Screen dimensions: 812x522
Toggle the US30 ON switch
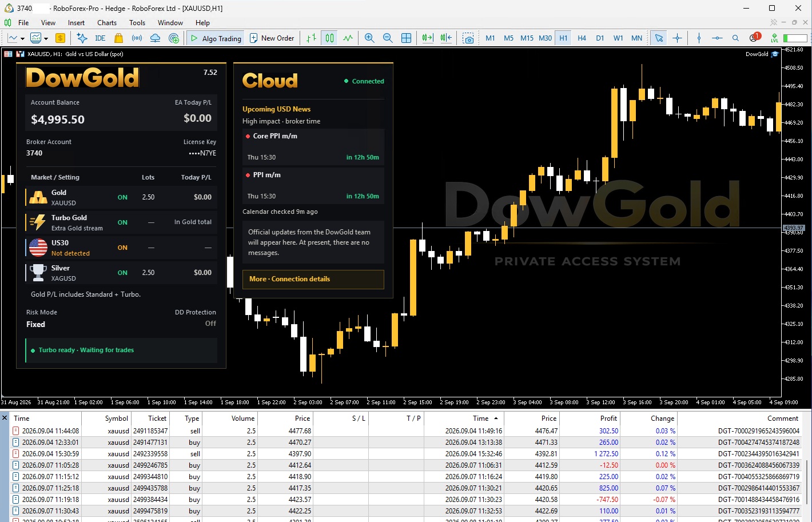pos(122,248)
